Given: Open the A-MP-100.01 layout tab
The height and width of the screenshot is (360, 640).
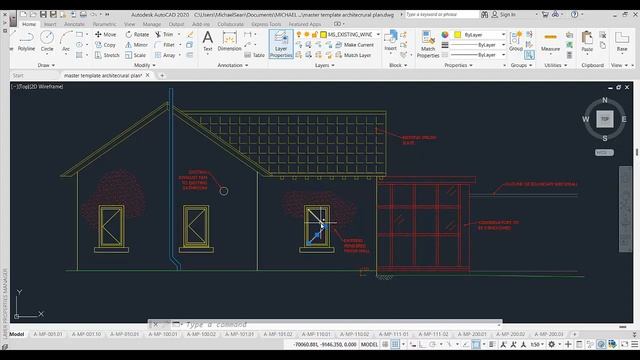Looking at the screenshot, I should 163,334.
